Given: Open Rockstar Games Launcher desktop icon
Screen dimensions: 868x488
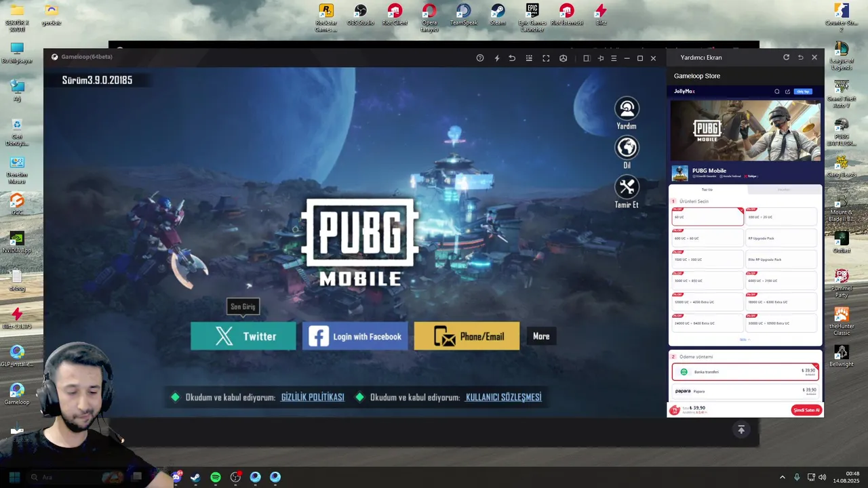Looking at the screenshot, I should click(326, 17).
